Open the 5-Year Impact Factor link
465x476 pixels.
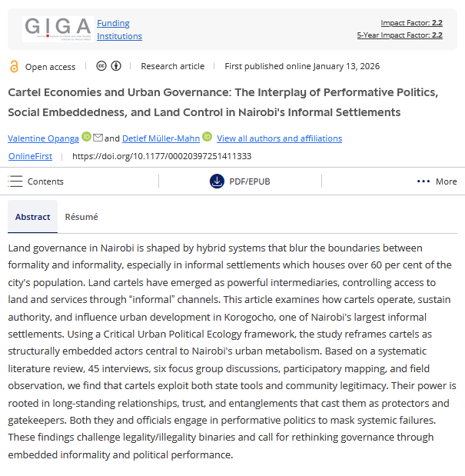400,35
